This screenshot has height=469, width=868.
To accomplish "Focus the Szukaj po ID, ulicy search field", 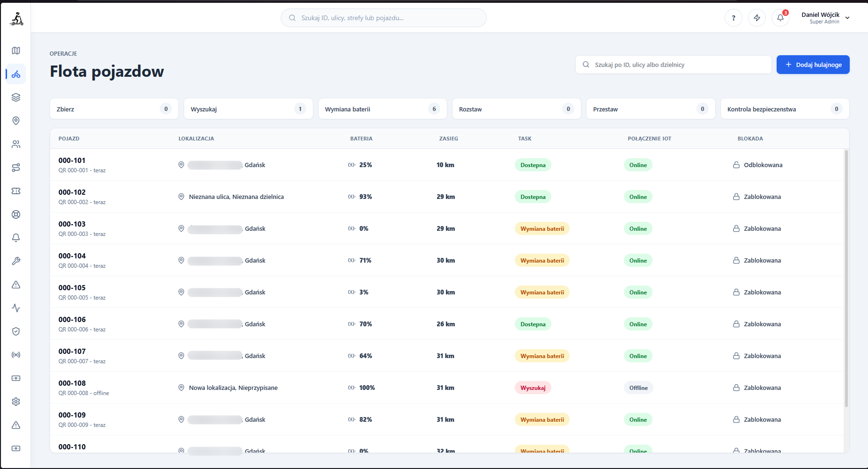I will pos(673,65).
